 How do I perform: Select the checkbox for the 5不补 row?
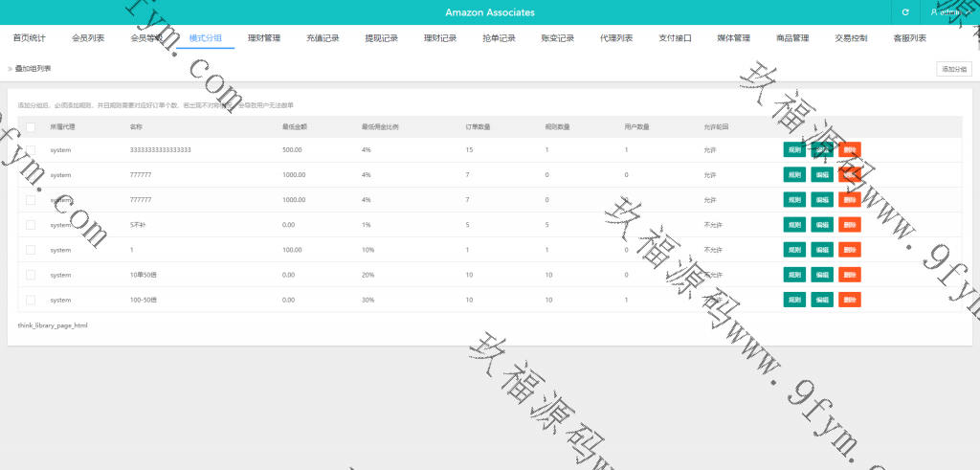31,225
